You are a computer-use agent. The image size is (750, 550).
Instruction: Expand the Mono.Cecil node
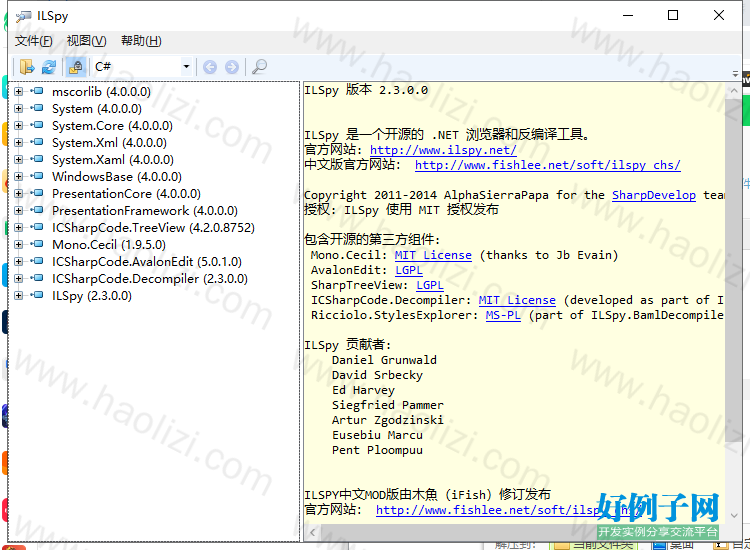[19, 244]
